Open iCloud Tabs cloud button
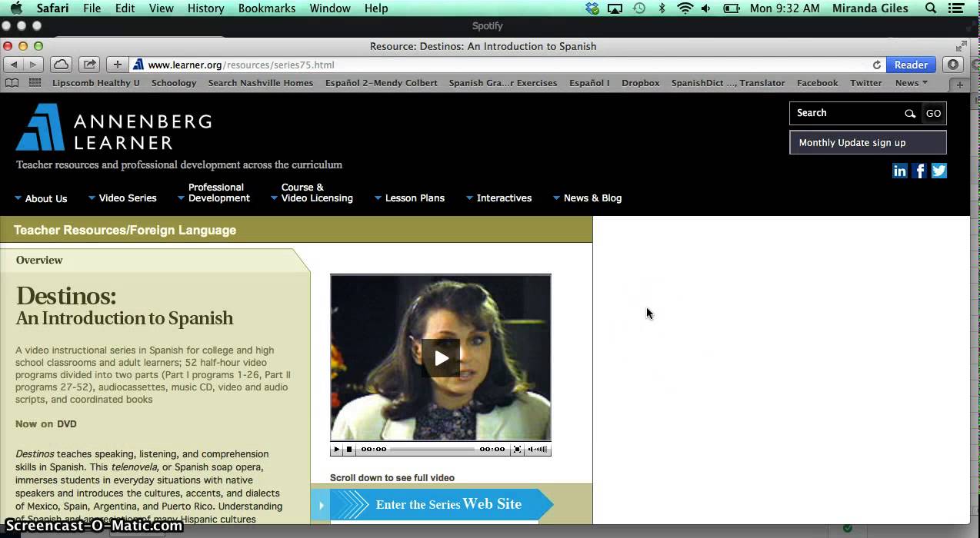This screenshot has width=980, height=538. pos(62,65)
